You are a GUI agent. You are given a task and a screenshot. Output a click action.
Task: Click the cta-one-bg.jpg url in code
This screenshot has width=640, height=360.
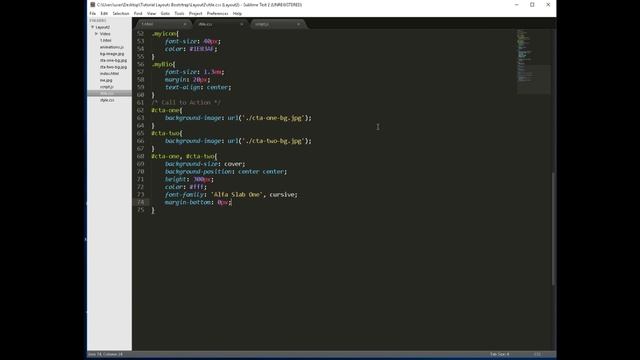pyautogui.click(x=273, y=118)
